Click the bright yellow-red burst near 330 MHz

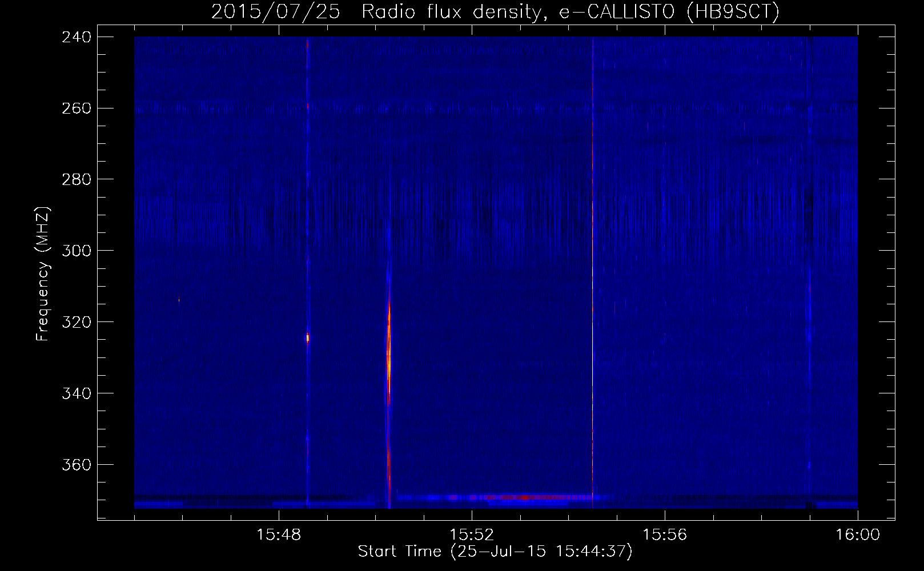389,354
